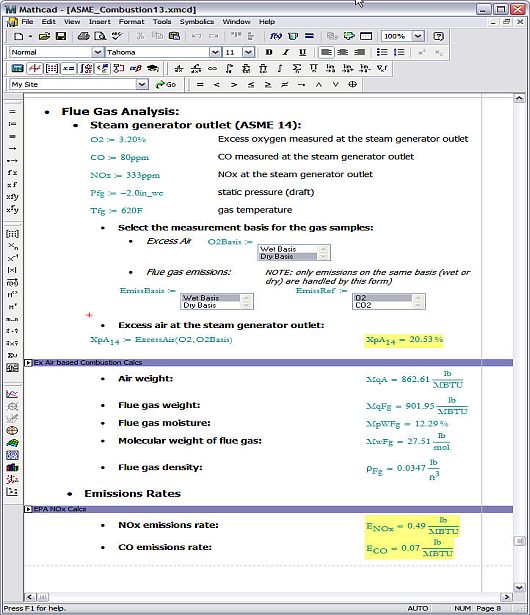Click the Tfg := 620F definition
The image size is (530, 615).
(116, 211)
